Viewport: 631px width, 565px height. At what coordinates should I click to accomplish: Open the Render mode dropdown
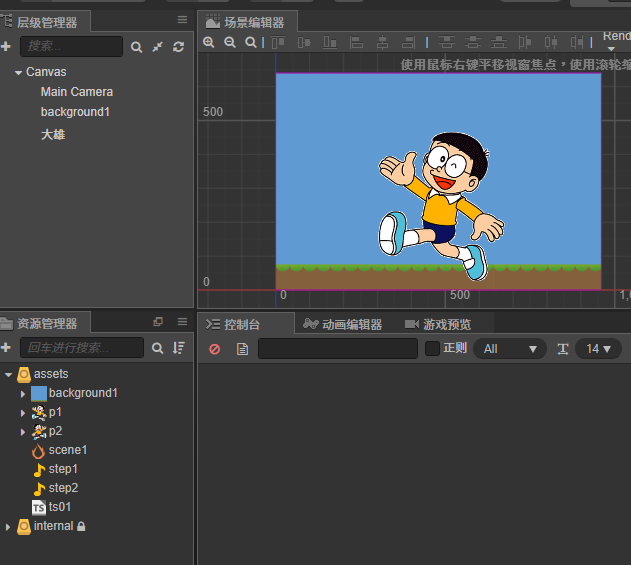tap(616, 41)
